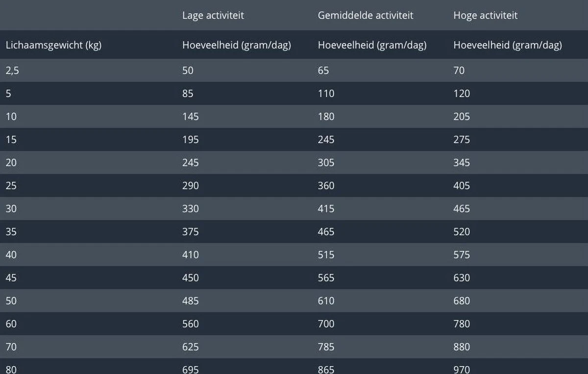Select the 375 value in the 35 kg row

tap(191, 232)
